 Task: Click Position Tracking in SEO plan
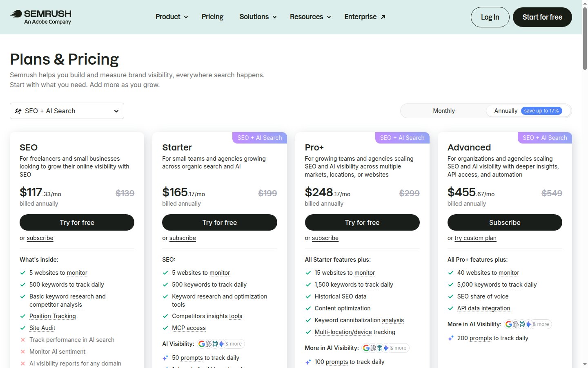click(x=53, y=316)
